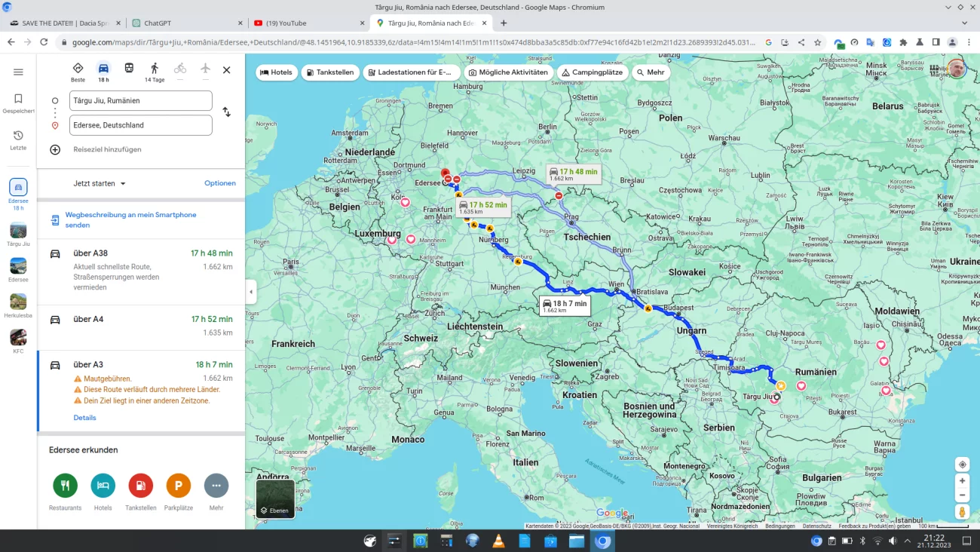Explore Hotels near Edersee
The image size is (980, 552).
pos(103,491)
